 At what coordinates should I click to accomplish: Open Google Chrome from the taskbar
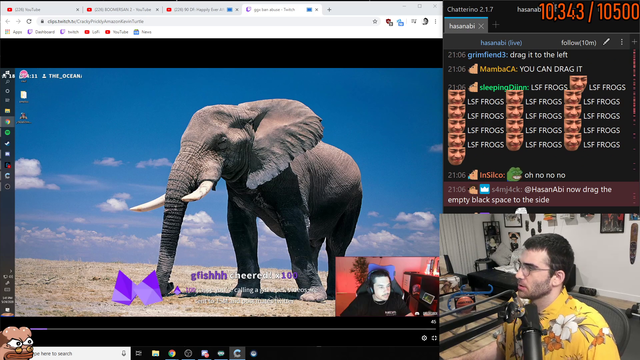pos(172,353)
